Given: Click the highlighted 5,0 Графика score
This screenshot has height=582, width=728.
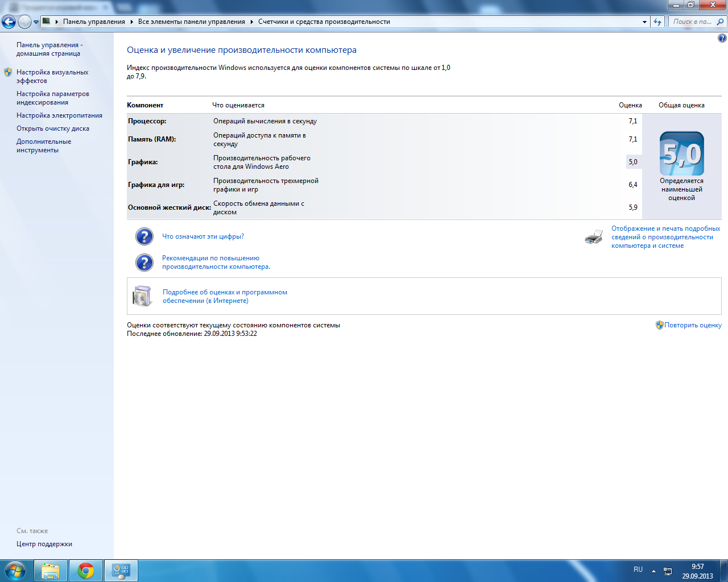Looking at the screenshot, I should (x=634, y=162).
